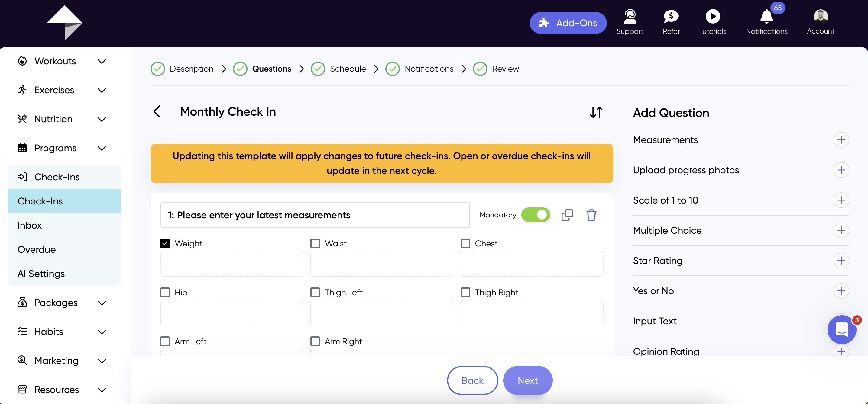Expand the Nutrition menu chevron
Image resolution: width=868 pixels, height=404 pixels.
click(x=102, y=119)
